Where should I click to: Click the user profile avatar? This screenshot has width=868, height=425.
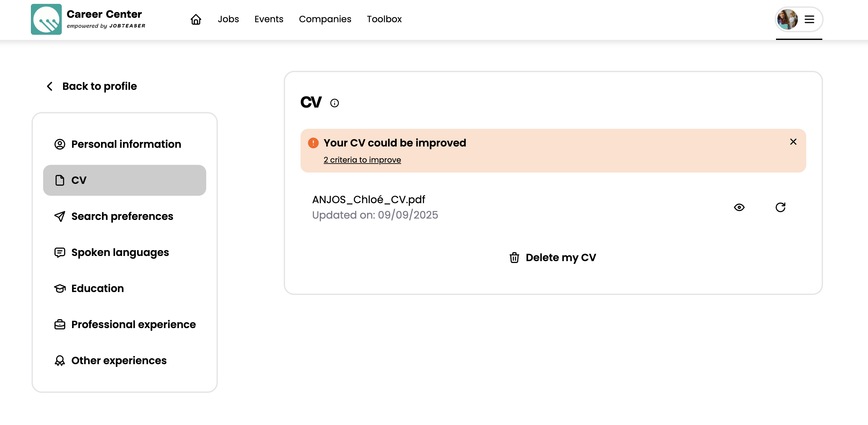(x=787, y=19)
